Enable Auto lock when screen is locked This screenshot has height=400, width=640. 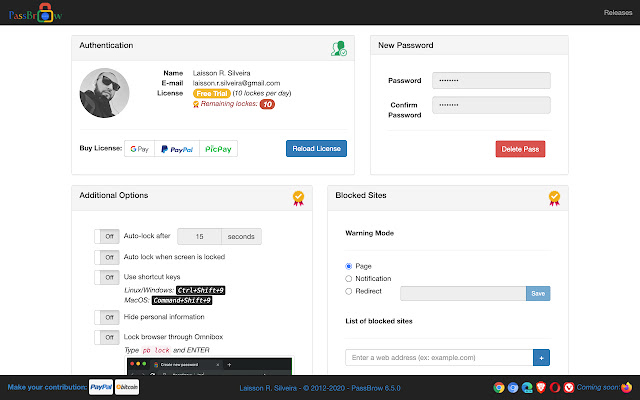[x=106, y=257]
